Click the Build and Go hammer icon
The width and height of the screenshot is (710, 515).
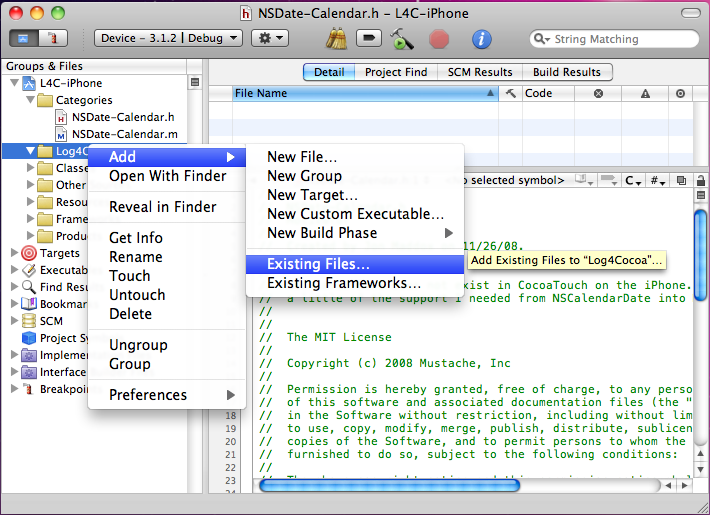(401, 39)
